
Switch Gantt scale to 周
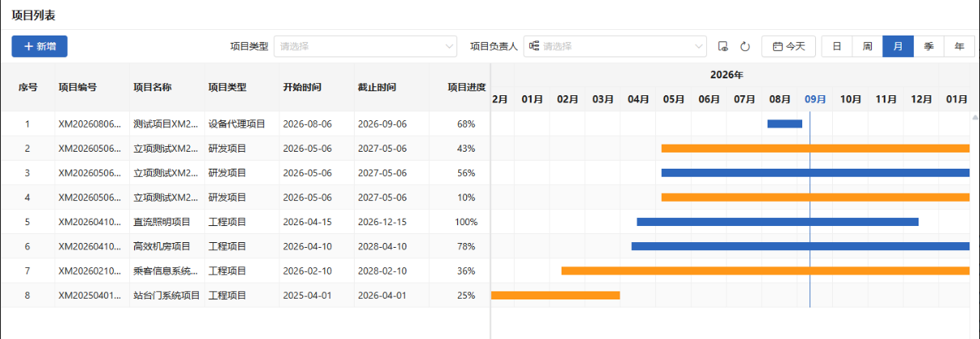[x=867, y=47]
